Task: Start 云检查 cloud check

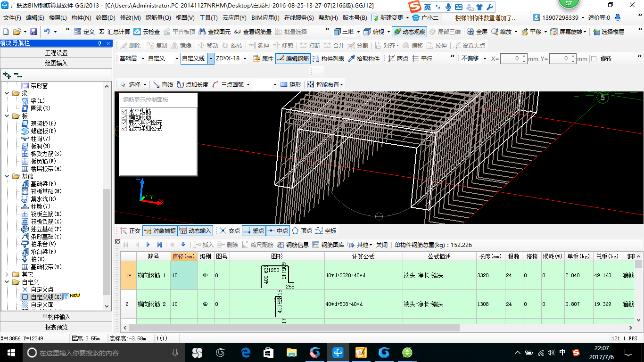Action: 147,32
